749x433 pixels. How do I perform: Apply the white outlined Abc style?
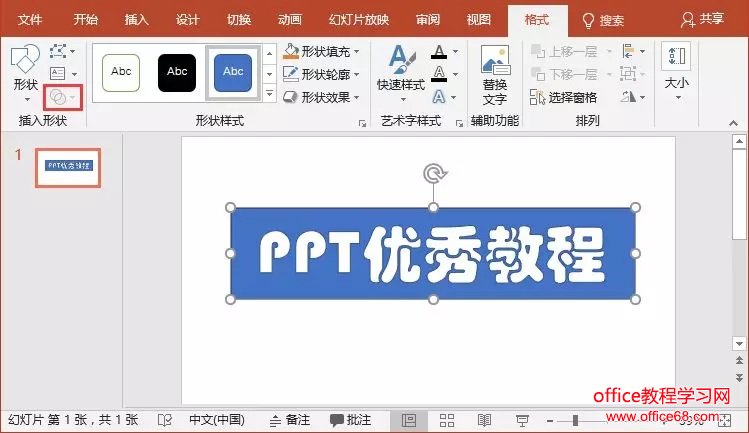(x=121, y=73)
